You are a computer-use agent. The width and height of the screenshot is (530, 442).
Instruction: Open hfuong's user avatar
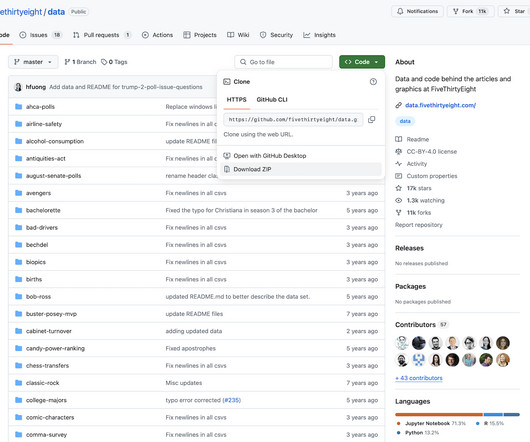pyautogui.click(x=18, y=87)
